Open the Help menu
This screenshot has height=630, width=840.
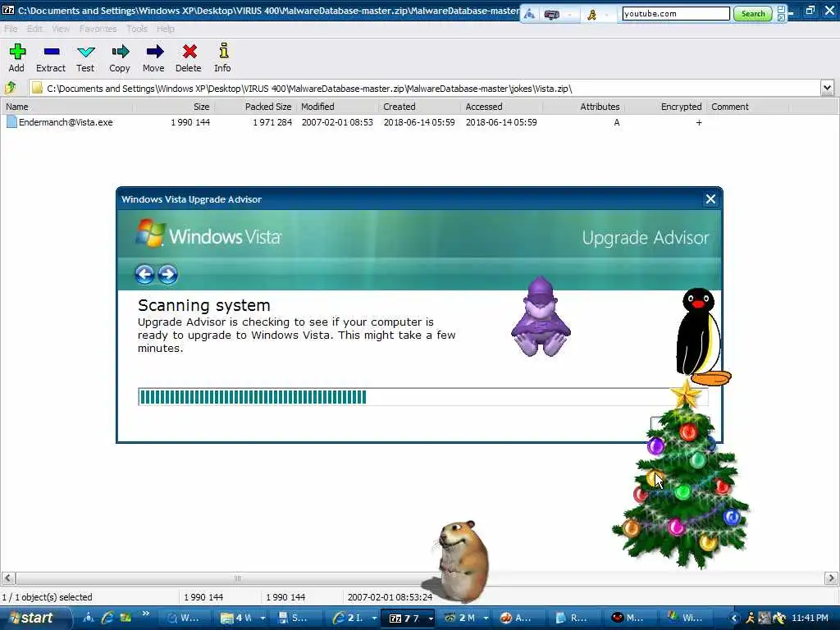[x=166, y=29]
